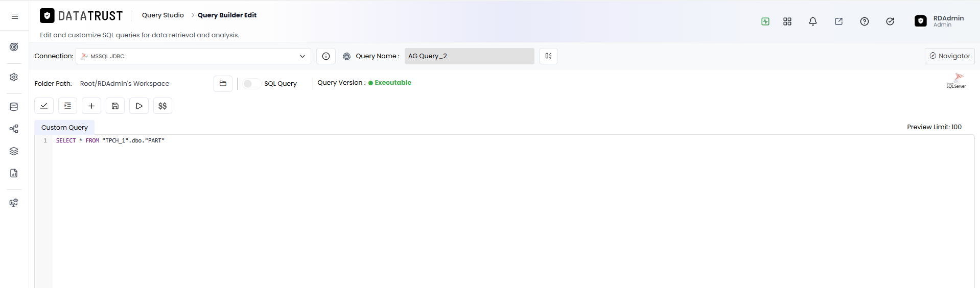Open the Navigator button
This screenshot has height=288, width=980.
(949, 56)
